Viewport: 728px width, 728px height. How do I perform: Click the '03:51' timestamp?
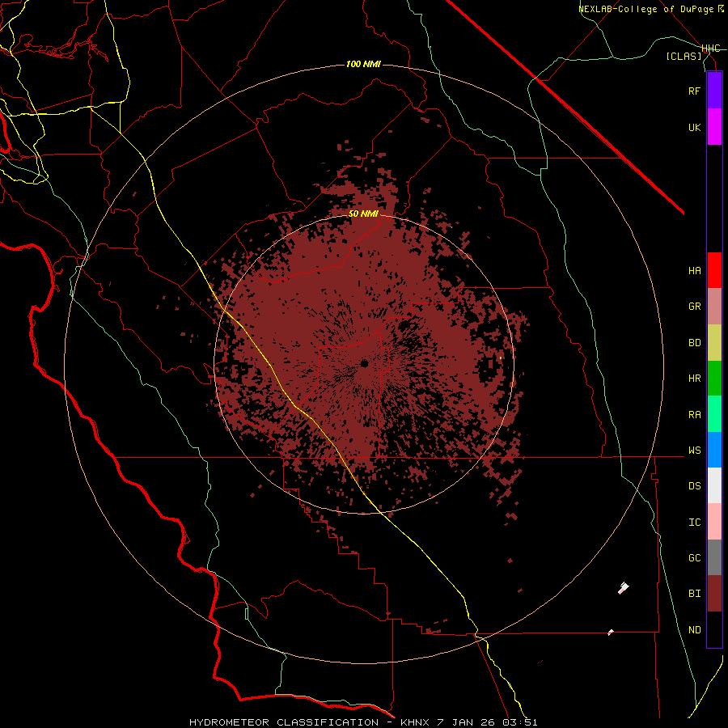(519, 722)
